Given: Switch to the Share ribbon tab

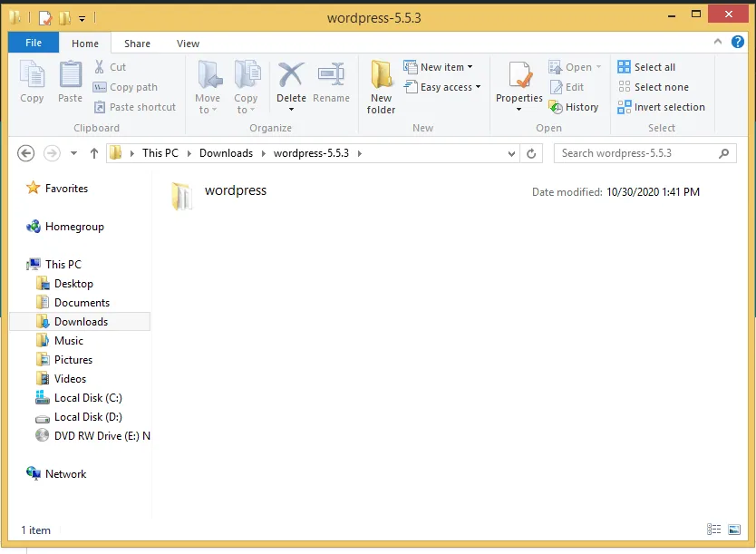Looking at the screenshot, I should pos(137,44).
